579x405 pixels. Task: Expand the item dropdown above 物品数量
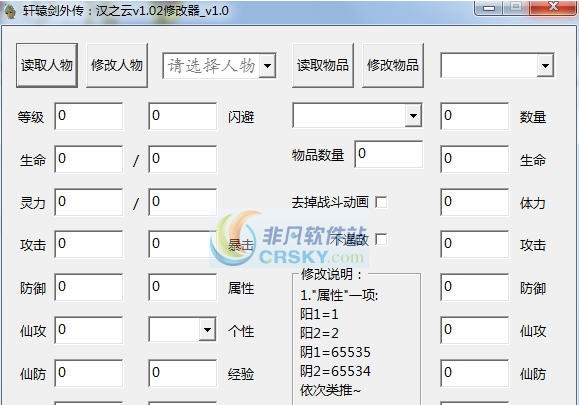413,116
